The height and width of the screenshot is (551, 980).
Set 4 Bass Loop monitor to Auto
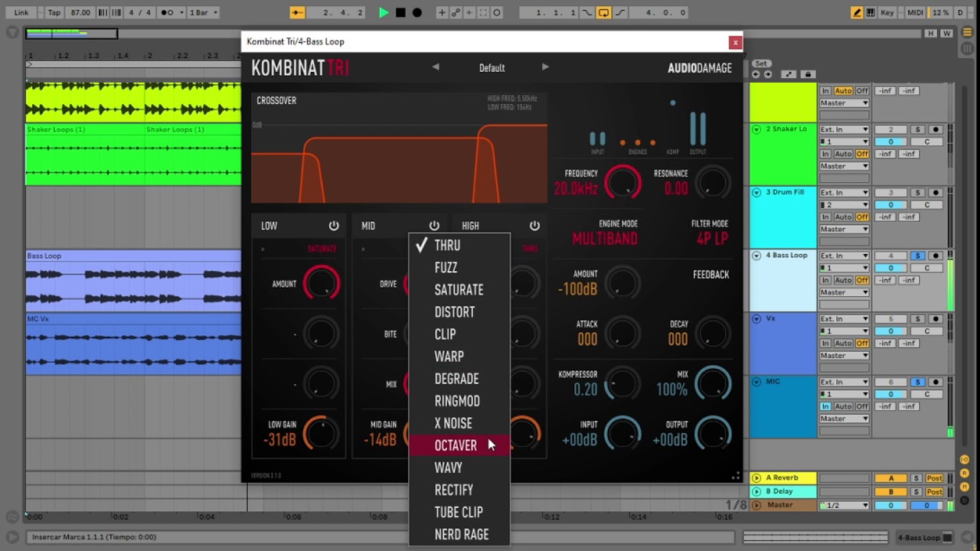click(843, 280)
